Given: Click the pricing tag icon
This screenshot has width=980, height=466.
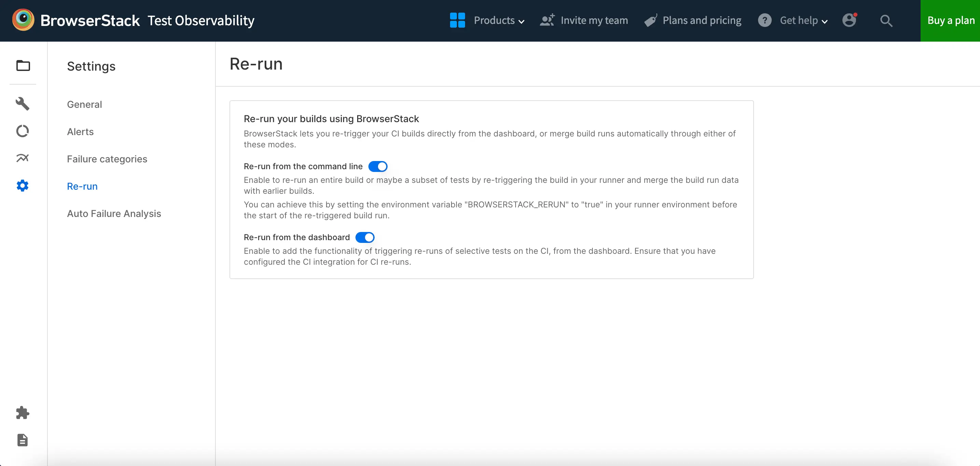Looking at the screenshot, I should tap(650, 20).
